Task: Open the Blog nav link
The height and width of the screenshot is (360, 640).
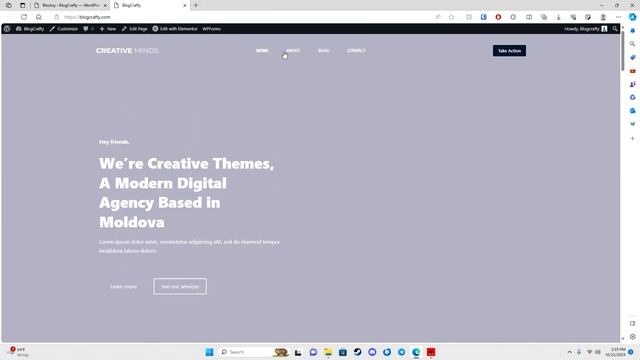Action: pos(324,51)
